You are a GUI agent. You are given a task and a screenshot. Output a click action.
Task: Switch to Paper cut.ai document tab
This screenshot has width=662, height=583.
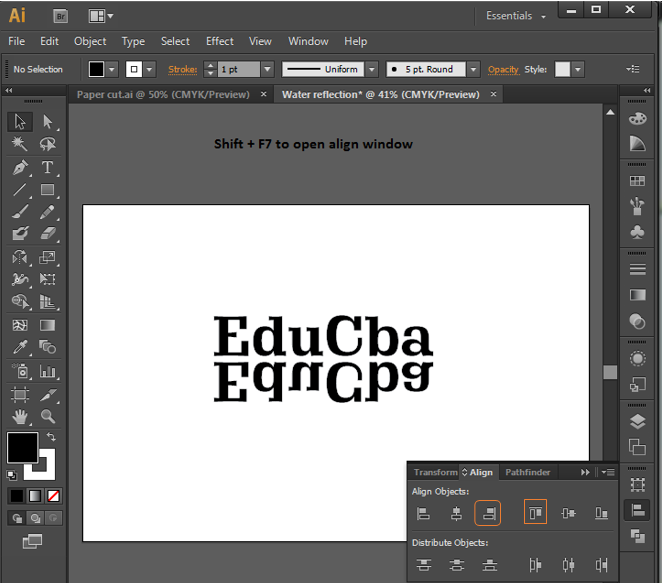point(163,95)
